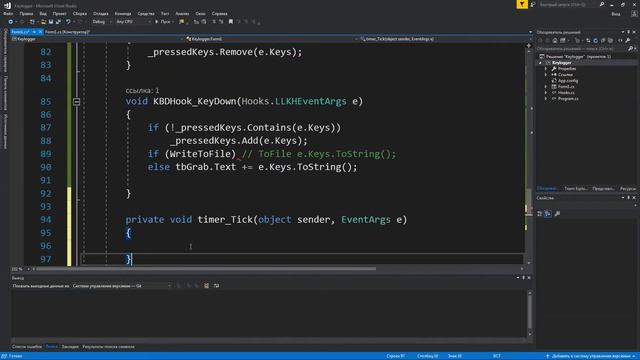The height and width of the screenshot is (360, 640).
Task: Click the Вход sign-in link
Action: tap(616, 13)
